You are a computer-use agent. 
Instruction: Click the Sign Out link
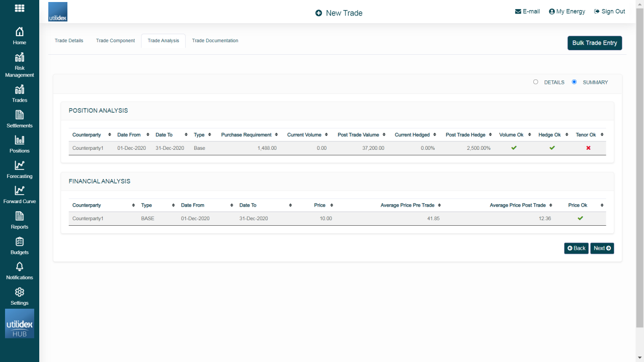tap(609, 11)
